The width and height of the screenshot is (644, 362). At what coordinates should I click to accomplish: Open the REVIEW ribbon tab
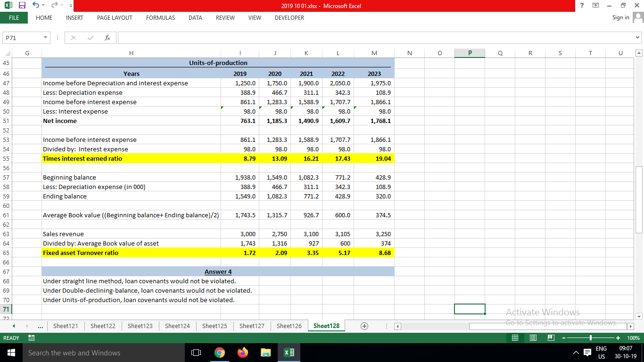point(225,17)
